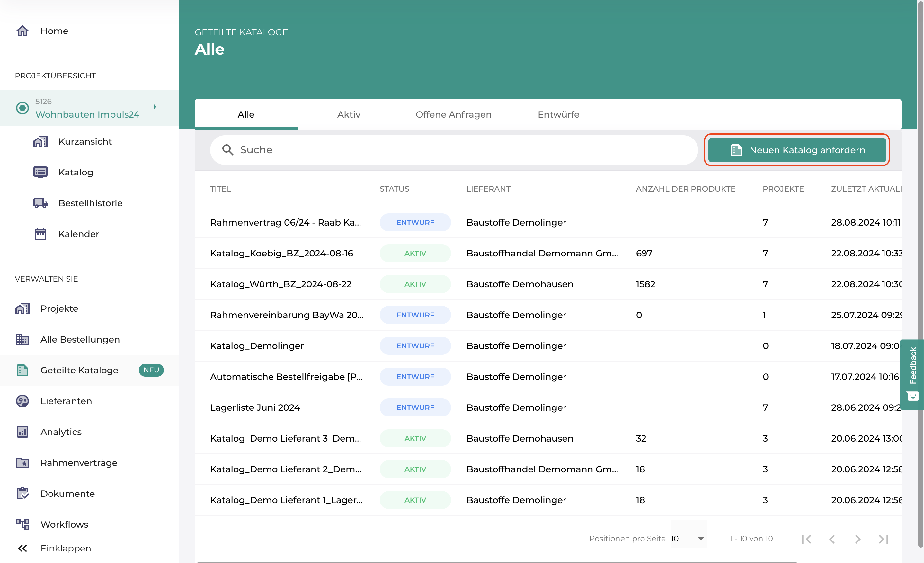Go to first page pagination icon
The height and width of the screenshot is (563, 924).
coord(806,539)
